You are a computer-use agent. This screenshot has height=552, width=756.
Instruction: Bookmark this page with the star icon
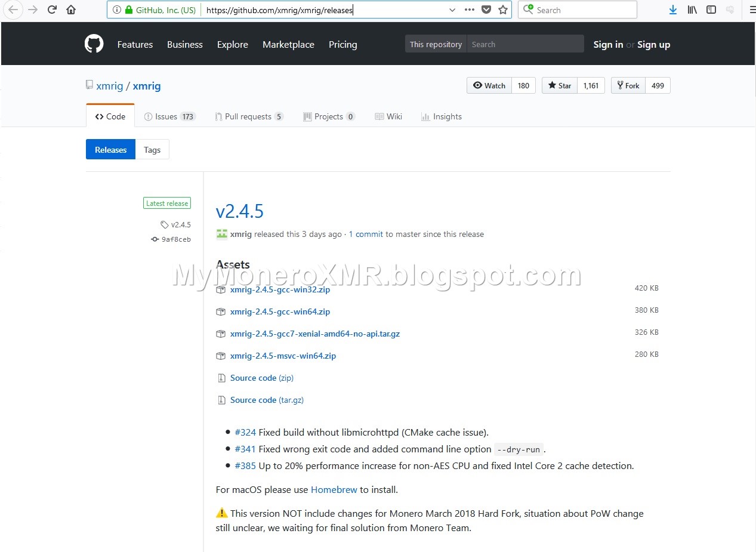[x=503, y=10]
